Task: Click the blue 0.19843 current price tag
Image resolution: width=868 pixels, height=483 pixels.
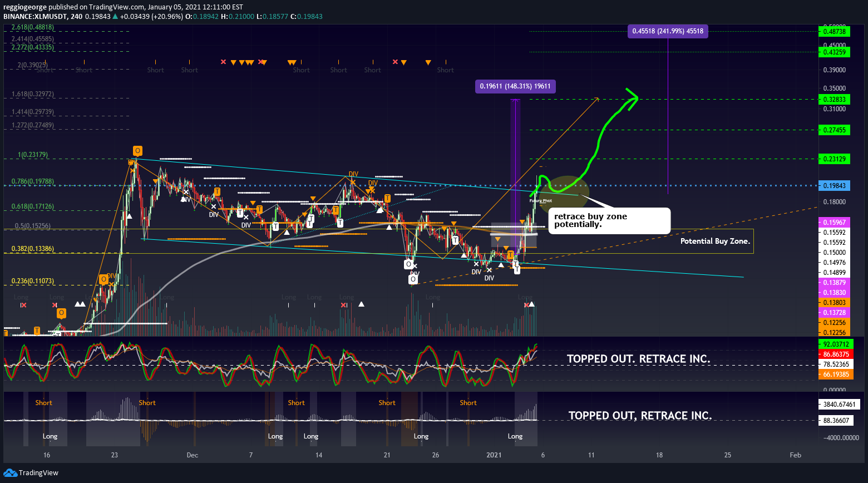Action: 835,186
